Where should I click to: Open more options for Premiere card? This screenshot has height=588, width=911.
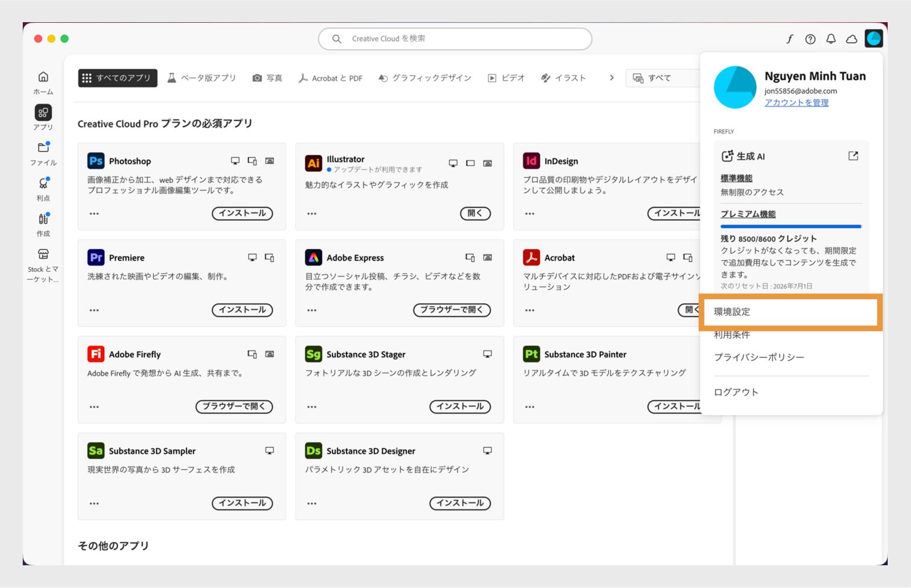click(94, 310)
